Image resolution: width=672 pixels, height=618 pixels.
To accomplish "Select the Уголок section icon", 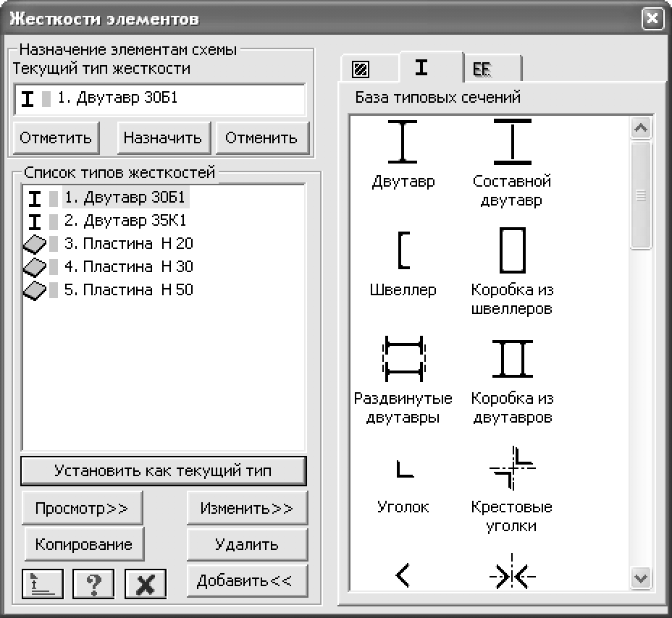I will tap(405, 469).
